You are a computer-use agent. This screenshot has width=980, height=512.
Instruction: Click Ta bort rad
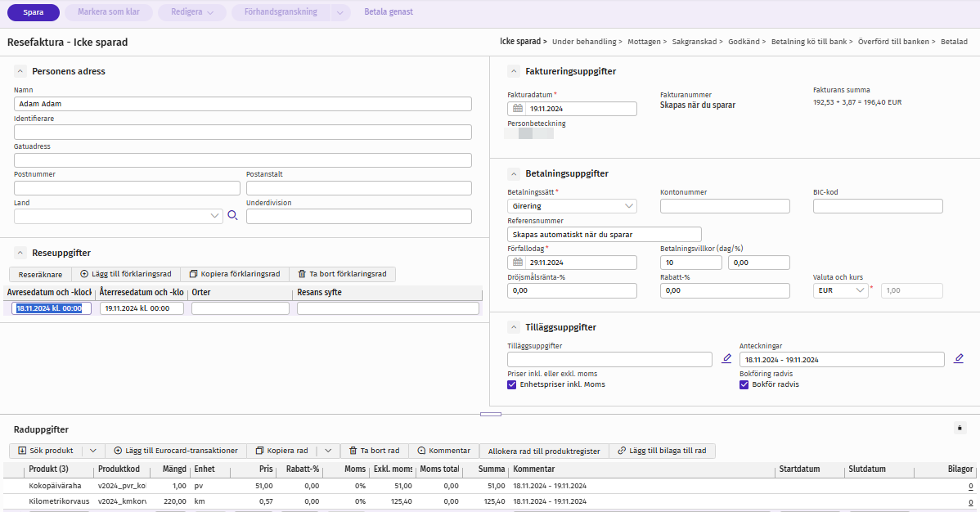[x=374, y=451]
